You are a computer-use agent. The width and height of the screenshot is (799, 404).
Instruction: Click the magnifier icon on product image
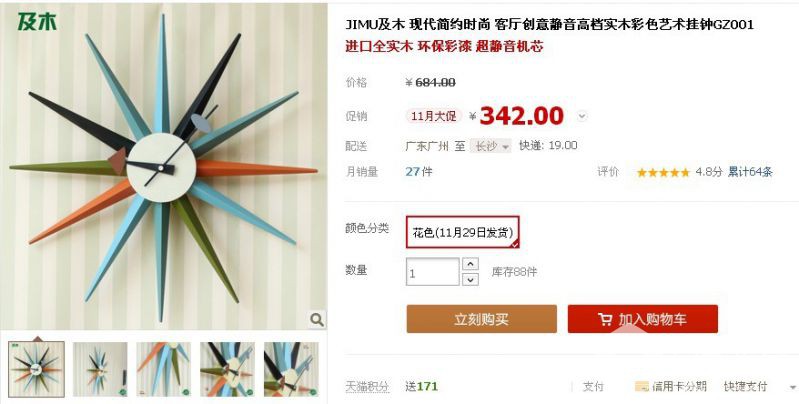click(x=317, y=319)
